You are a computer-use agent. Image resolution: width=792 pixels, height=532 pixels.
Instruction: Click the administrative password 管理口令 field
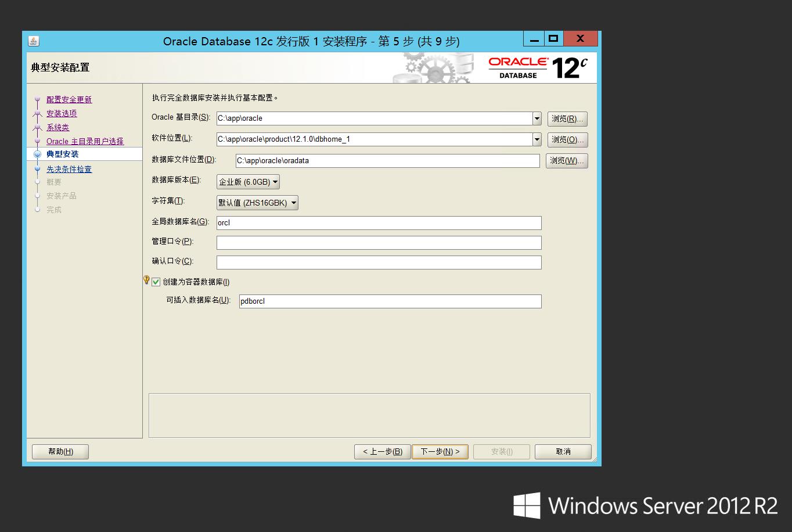[379, 242]
